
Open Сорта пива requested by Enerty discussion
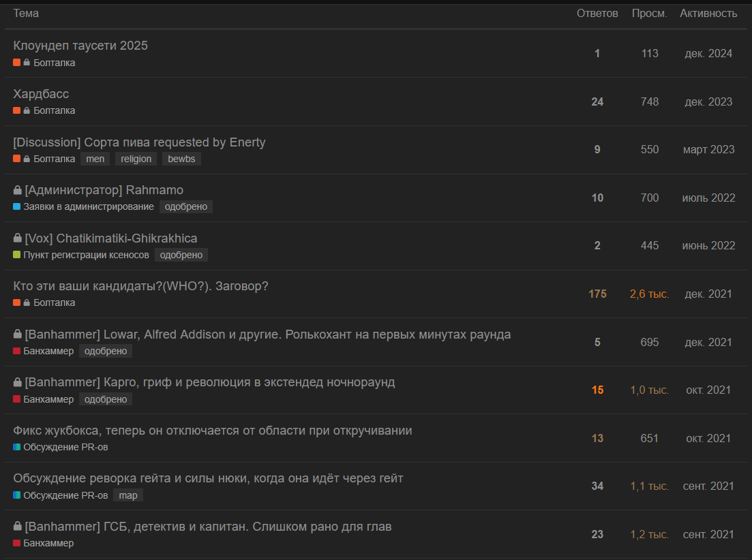click(139, 142)
